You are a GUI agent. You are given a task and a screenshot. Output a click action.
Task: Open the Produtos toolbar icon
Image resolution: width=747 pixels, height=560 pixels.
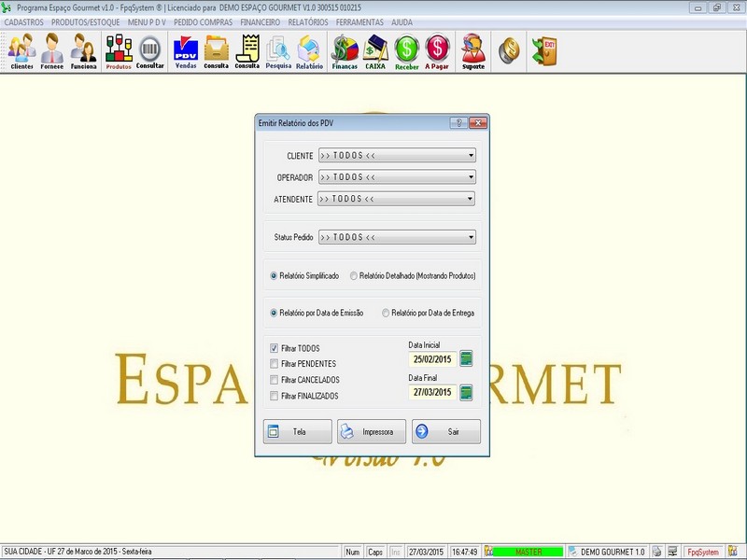(119, 51)
